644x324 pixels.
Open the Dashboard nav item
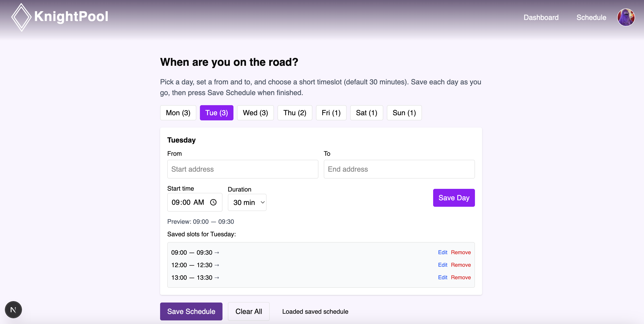point(541,17)
